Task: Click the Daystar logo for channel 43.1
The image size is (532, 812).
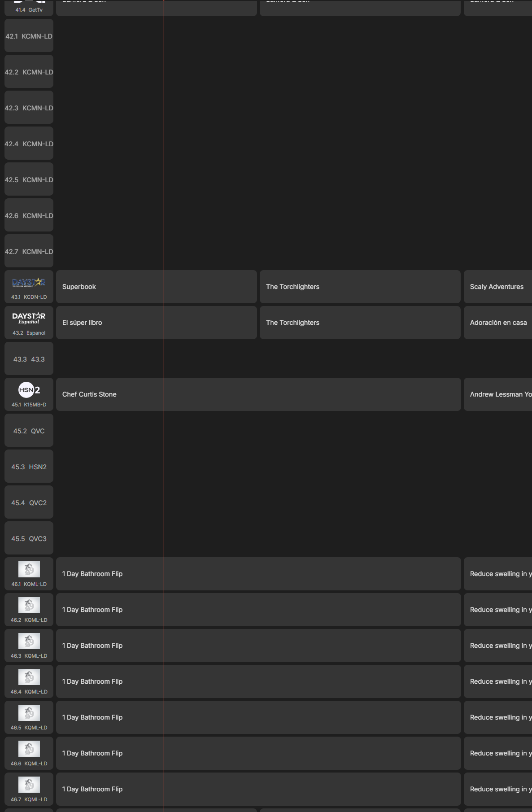Action: click(x=29, y=283)
